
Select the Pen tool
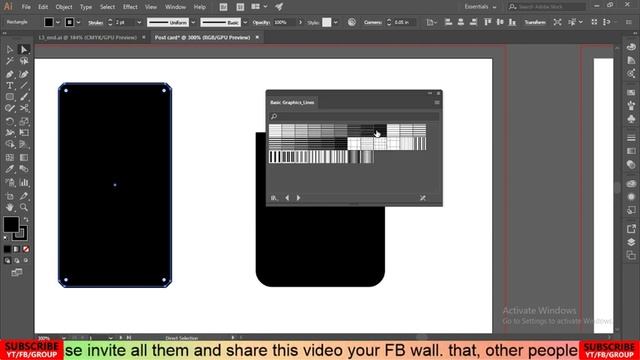pos(10,74)
